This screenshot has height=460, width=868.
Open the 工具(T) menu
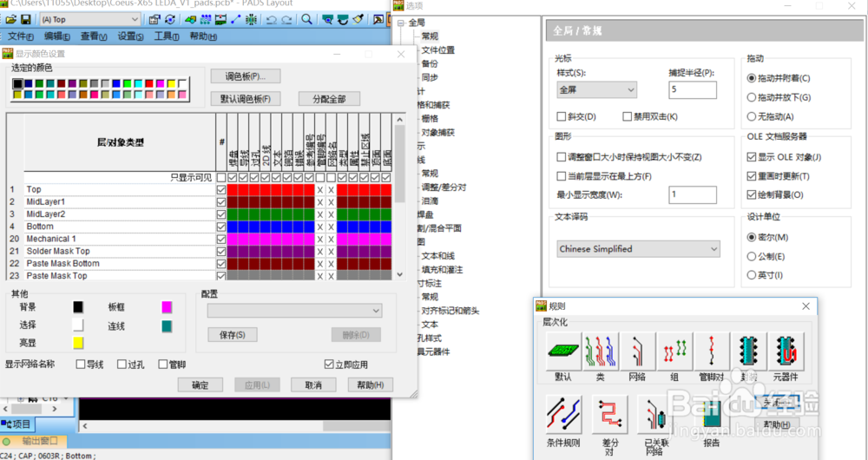coord(166,36)
